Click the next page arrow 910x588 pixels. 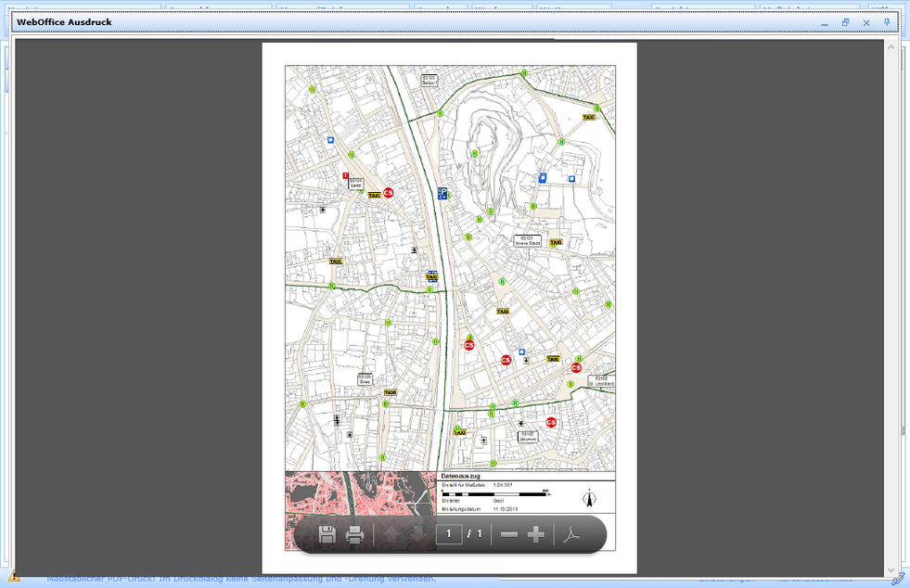[x=417, y=533]
